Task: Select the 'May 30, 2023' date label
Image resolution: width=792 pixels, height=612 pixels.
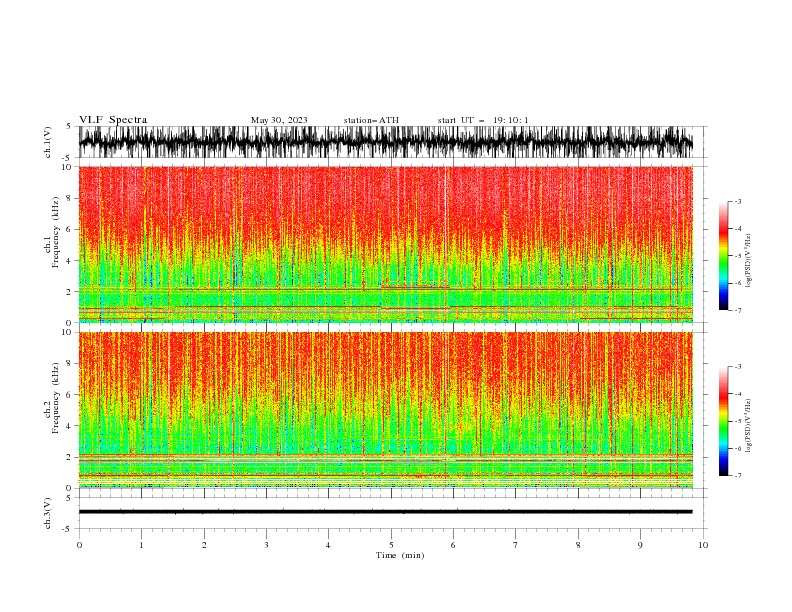Action: [279, 120]
